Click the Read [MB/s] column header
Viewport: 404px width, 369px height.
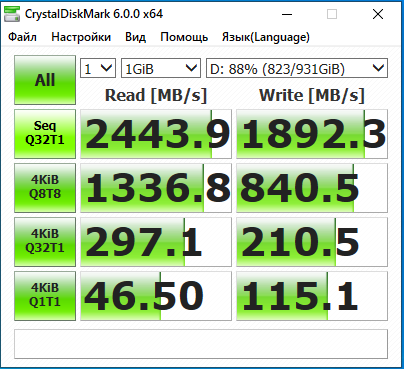point(156,95)
